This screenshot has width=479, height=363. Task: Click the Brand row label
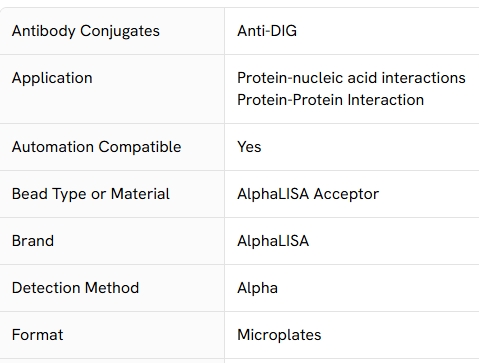point(33,241)
